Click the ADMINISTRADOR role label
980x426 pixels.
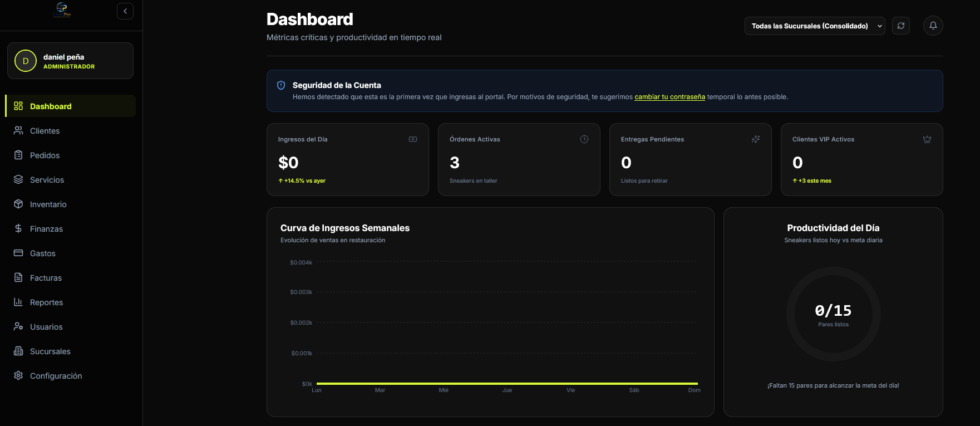69,66
